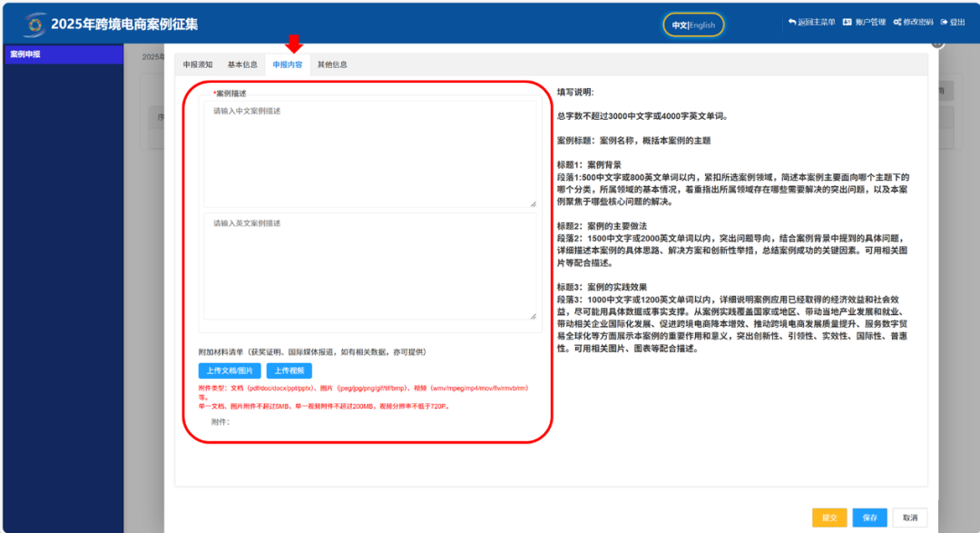
Task: Click the 上传视频 upload button
Action: [289, 370]
